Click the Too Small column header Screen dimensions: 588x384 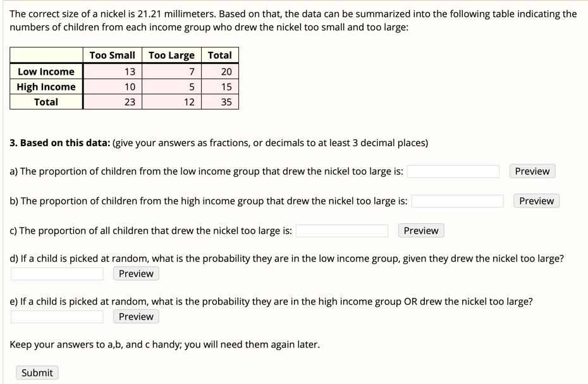[111, 55]
